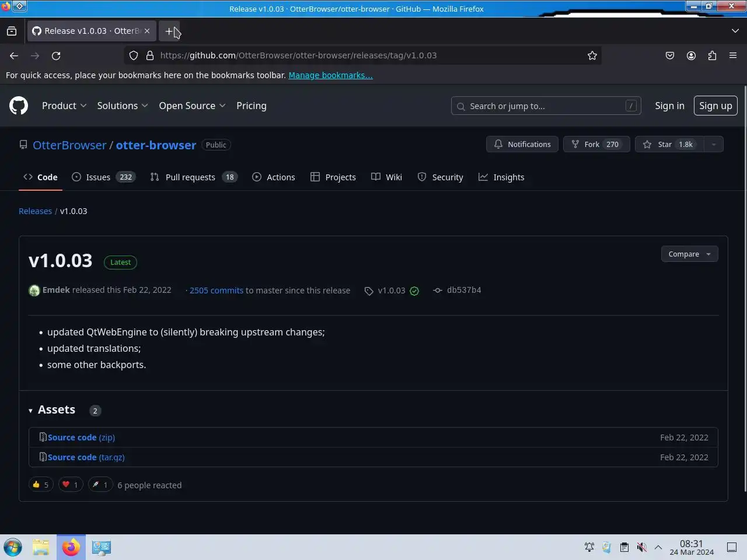Open the desktop computer taskbar icon
This screenshot has height=560, width=747.
point(101,547)
